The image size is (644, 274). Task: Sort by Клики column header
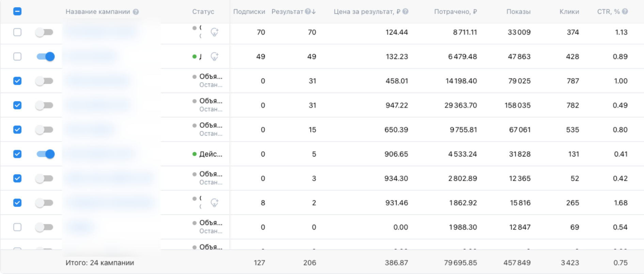coord(569,12)
